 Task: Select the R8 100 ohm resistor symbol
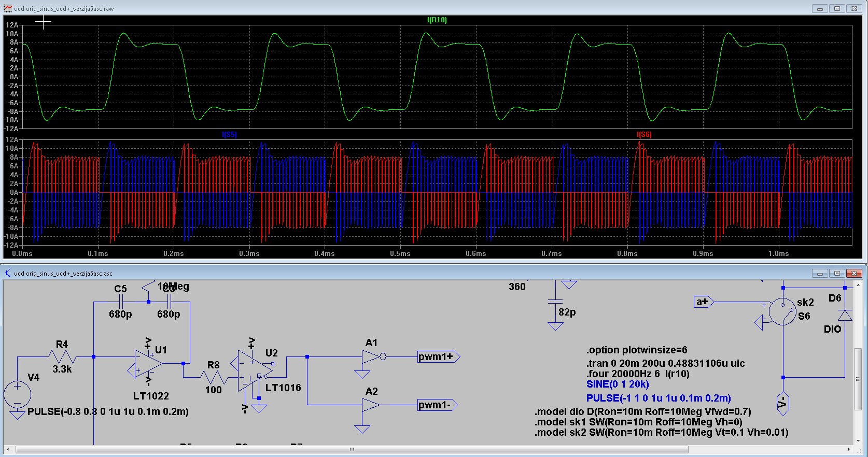pos(213,377)
